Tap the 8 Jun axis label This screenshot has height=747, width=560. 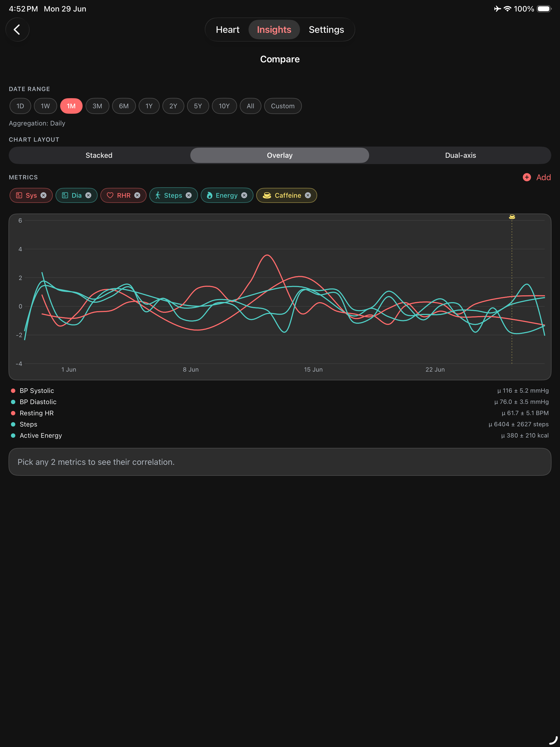click(x=191, y=369)
